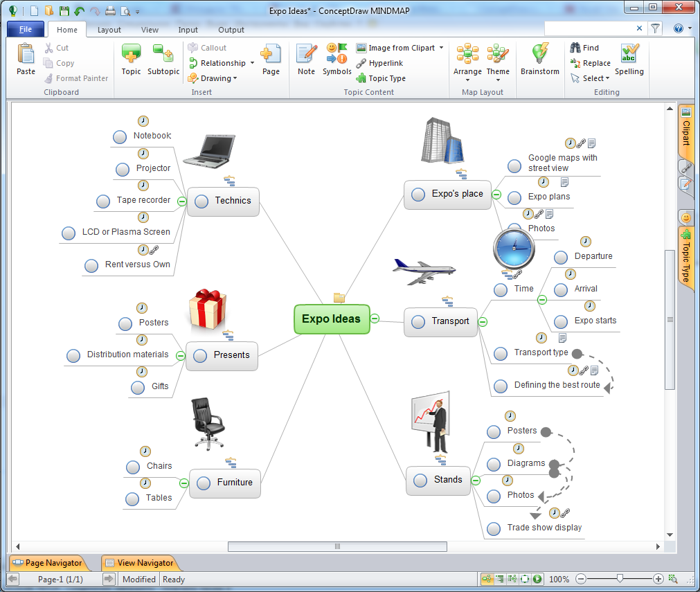Toggle the Gifts topic checkbox circle
700x592 pixels.
pos(138,388)
